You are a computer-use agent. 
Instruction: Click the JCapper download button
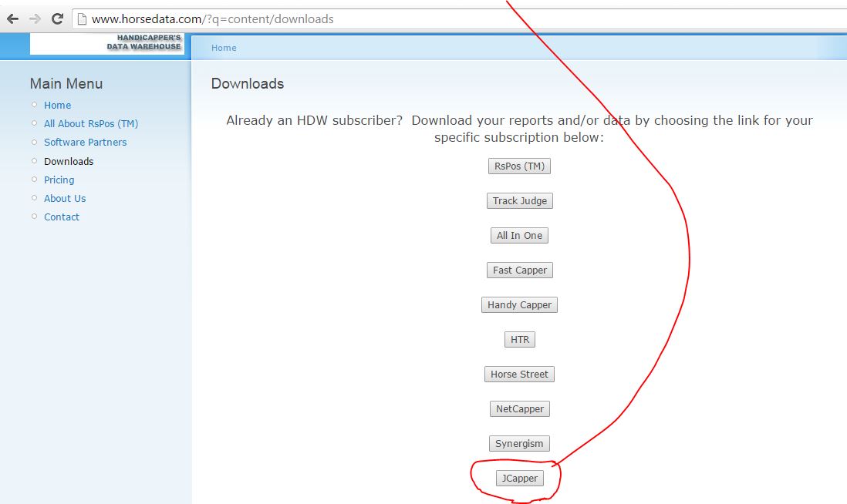tap(520, 478)
